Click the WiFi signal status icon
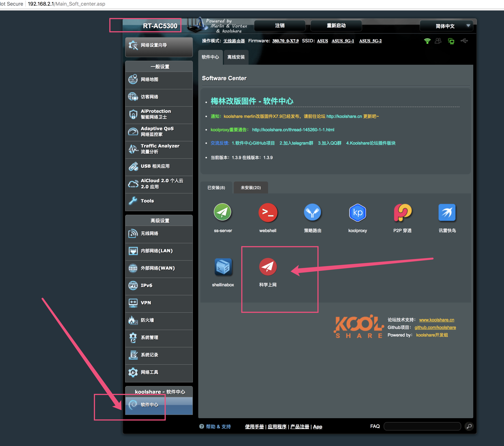The height and width of the screenshot is (446, 504). pyautogui.click(x=427, y=41)
